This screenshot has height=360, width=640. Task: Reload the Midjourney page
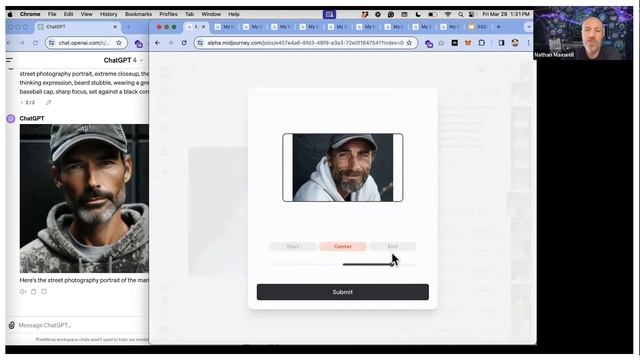pos(184,43)
